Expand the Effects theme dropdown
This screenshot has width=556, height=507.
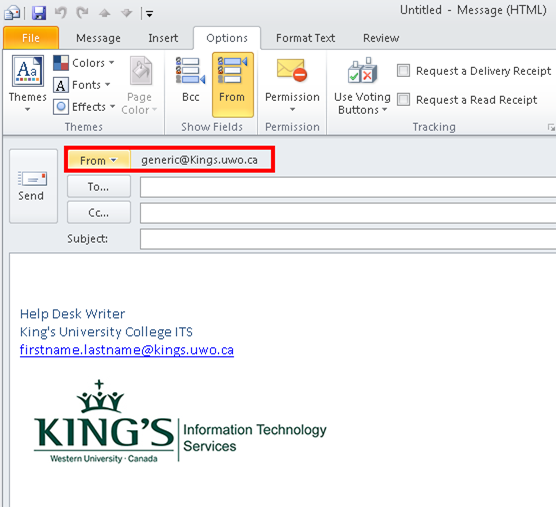[x=85, y=107]
